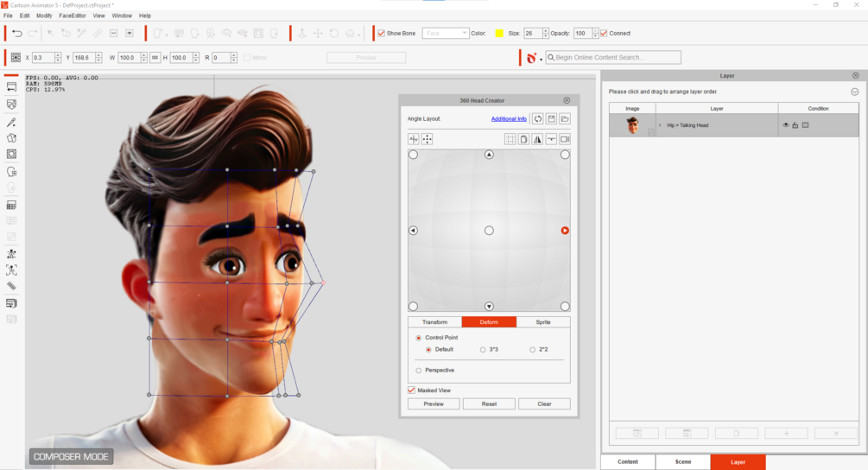Select the Perspective radio button
Screen dimensions: 868x470
(x=419, y=371)
